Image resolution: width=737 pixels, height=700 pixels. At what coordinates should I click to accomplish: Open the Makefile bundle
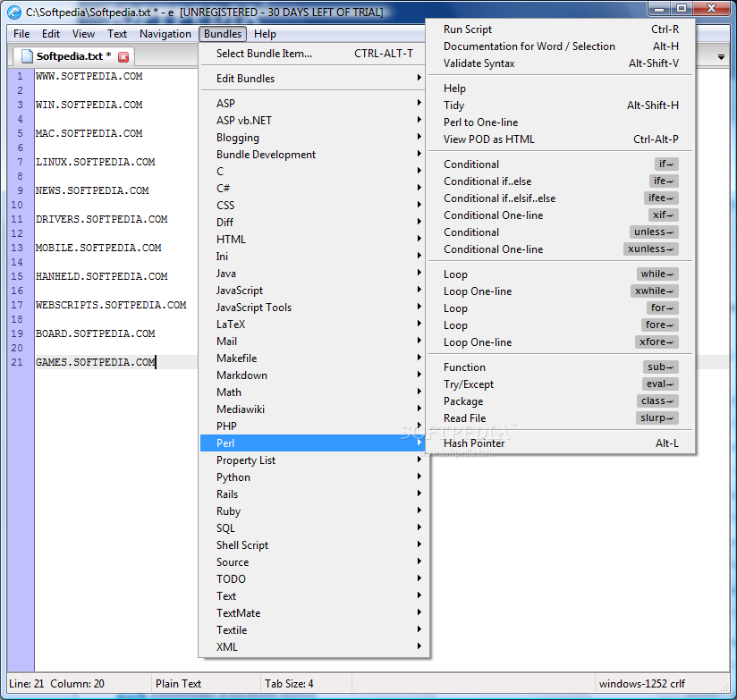[x=314, y=358]
